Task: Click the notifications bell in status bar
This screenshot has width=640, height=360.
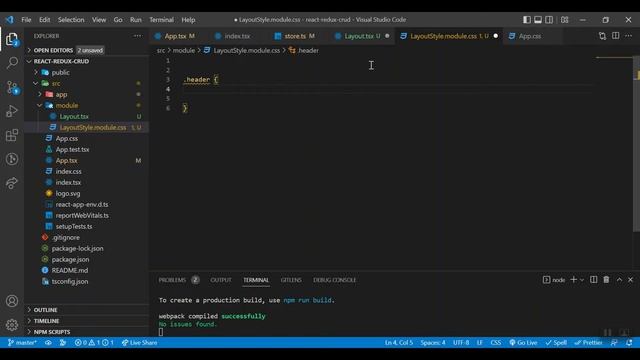Action: 629,342
